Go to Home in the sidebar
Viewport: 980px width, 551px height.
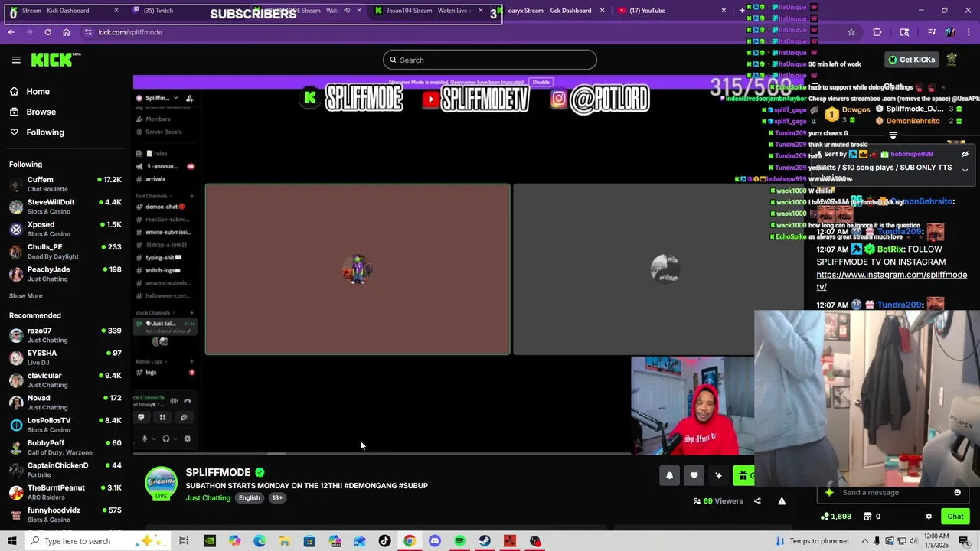[x=38, y=91]
